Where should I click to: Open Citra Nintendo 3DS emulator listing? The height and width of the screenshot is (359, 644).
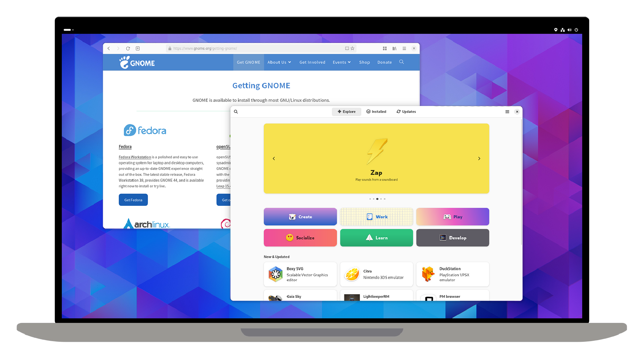pyautogui.click(x=376, y=274)
